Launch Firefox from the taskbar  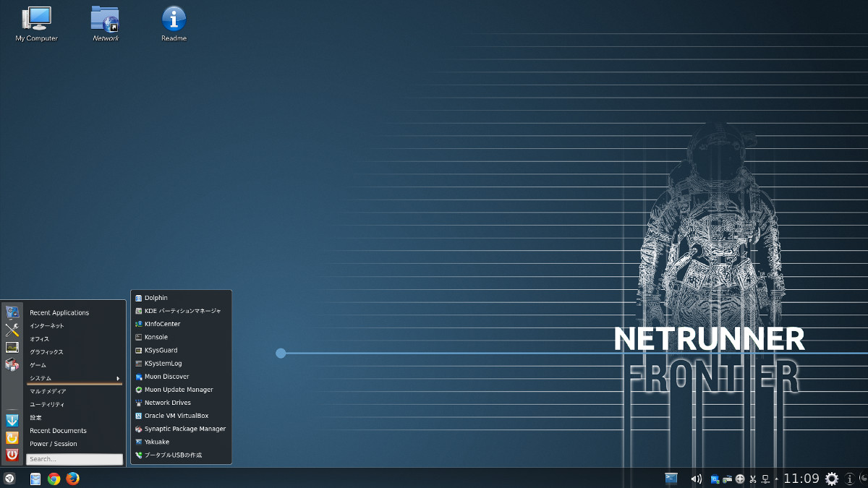coord(72,479)
